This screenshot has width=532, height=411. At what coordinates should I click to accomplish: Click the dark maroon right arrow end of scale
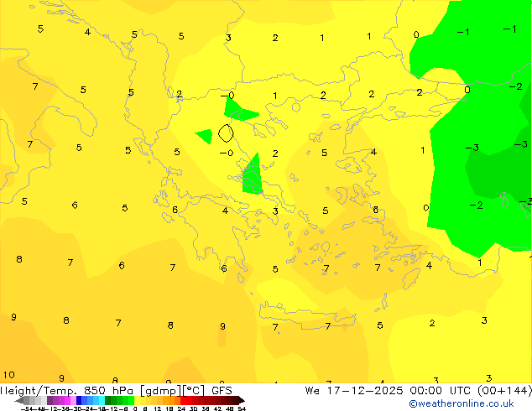242,400
